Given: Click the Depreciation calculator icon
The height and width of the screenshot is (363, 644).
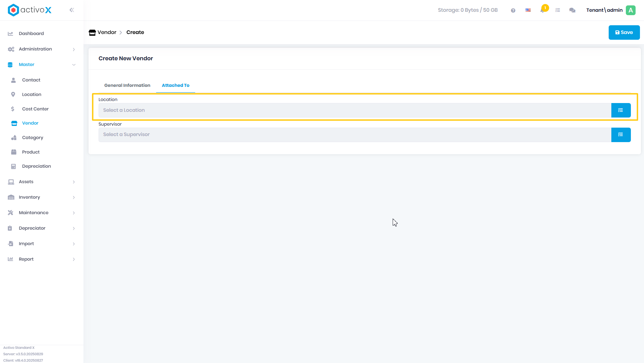Looking at the screenshot, I should coord(13,166).
